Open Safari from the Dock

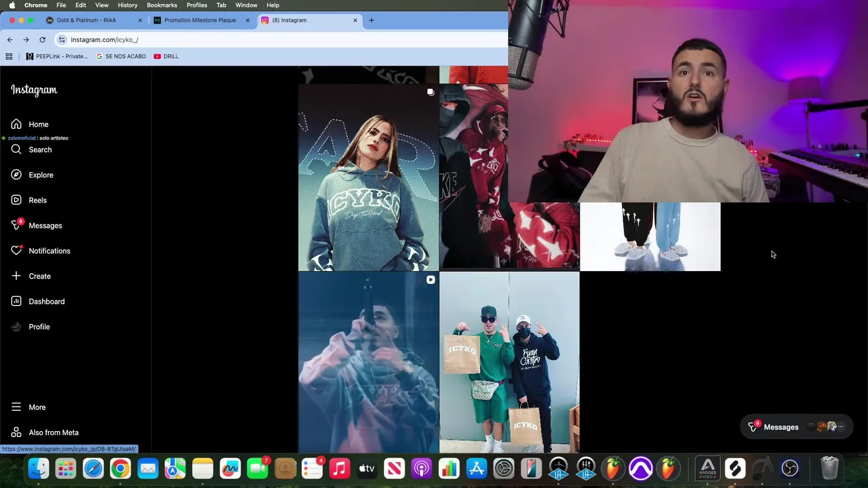[x=93, y=468]
